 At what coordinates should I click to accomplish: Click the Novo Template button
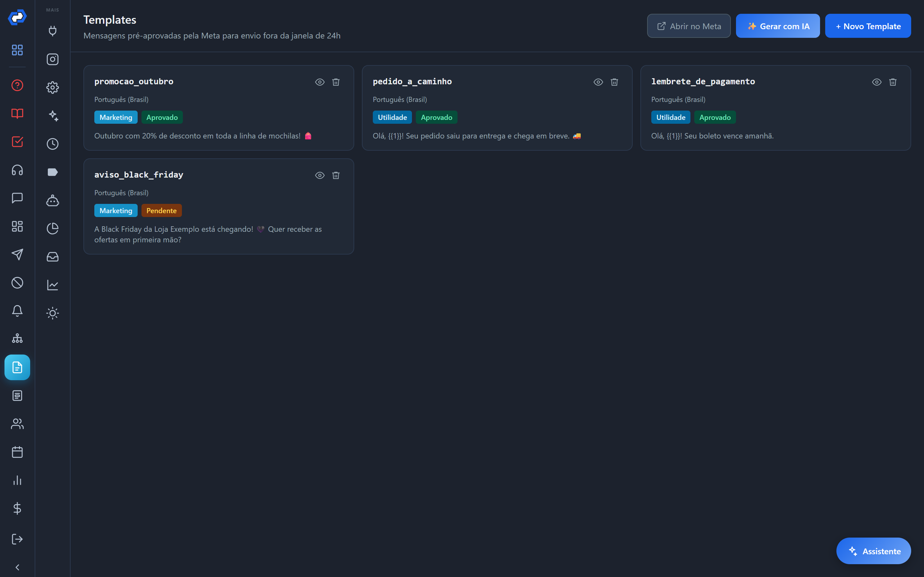pos(868,26)
